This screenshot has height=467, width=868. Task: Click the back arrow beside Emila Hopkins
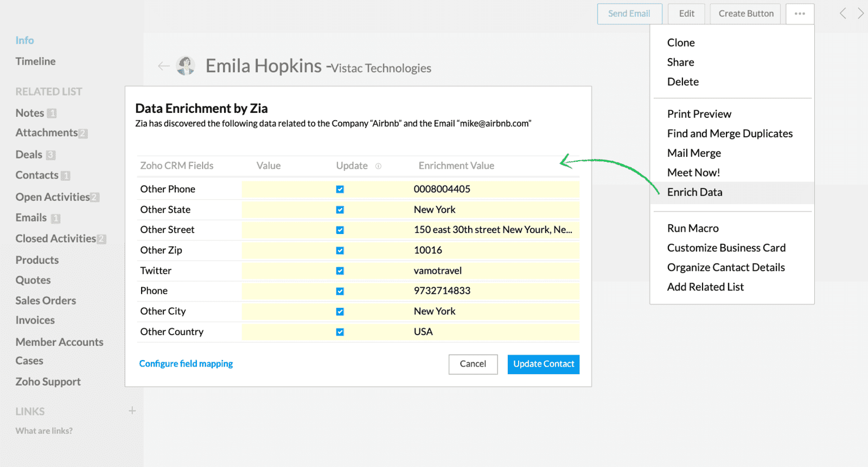[163, 66]
